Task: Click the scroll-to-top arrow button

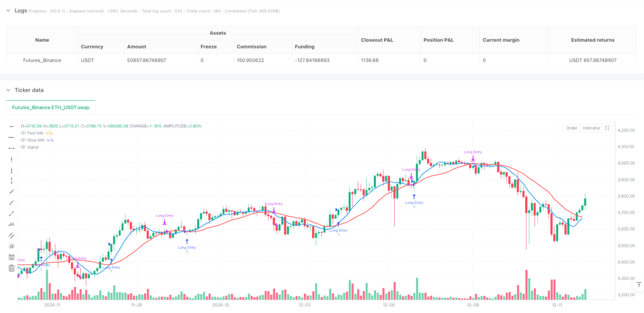Action: click(x=639, y=285)
